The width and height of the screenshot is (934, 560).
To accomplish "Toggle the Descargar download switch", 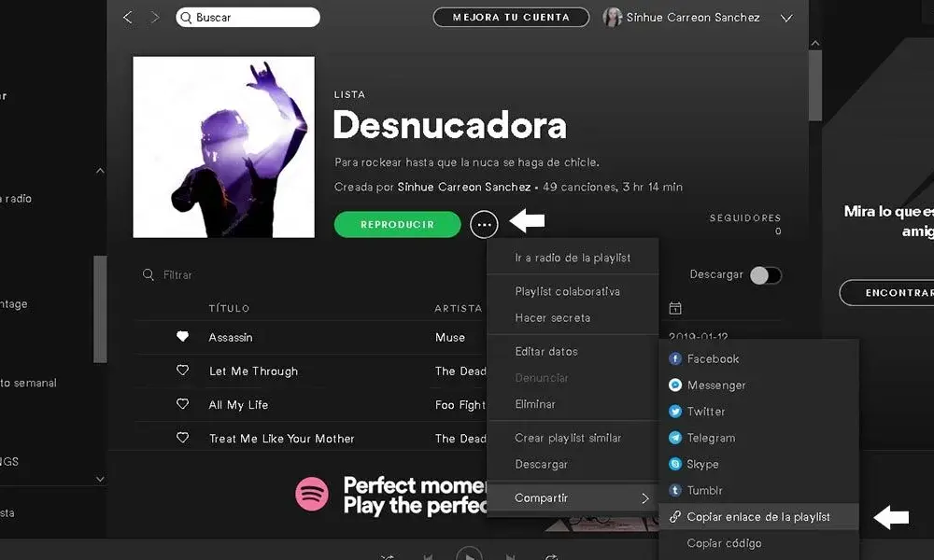I will tap(766, 275).
